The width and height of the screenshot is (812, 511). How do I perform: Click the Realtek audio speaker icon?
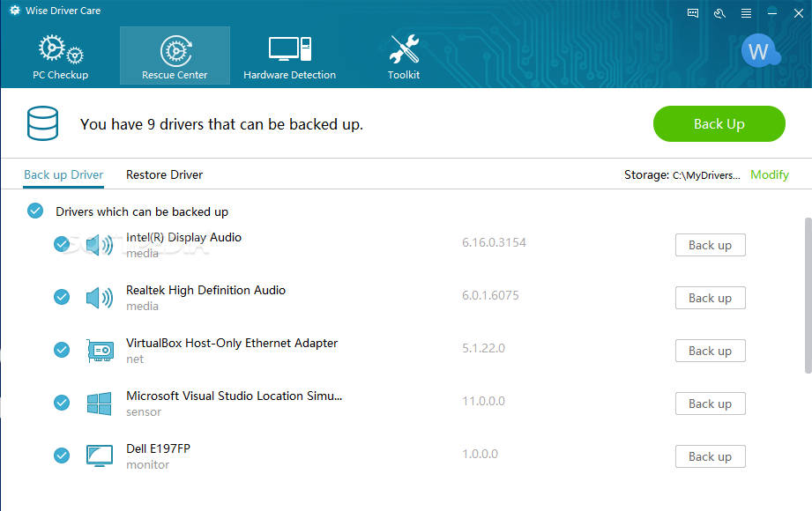pyautogui.click(x=100, y=298)
